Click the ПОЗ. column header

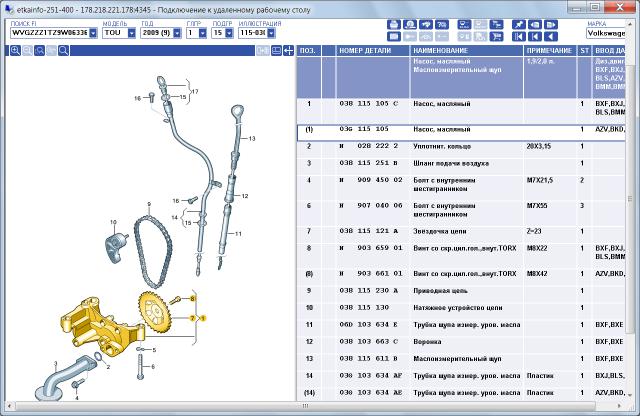[x=309, y=51]
